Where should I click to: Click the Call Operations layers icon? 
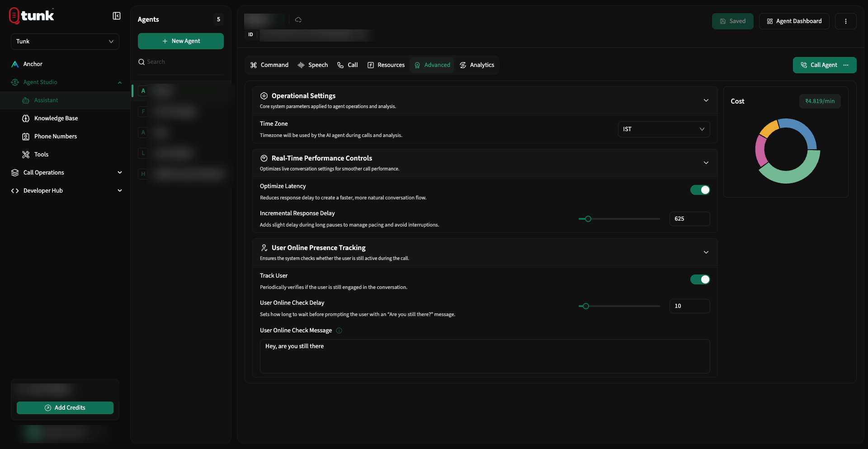15,173
